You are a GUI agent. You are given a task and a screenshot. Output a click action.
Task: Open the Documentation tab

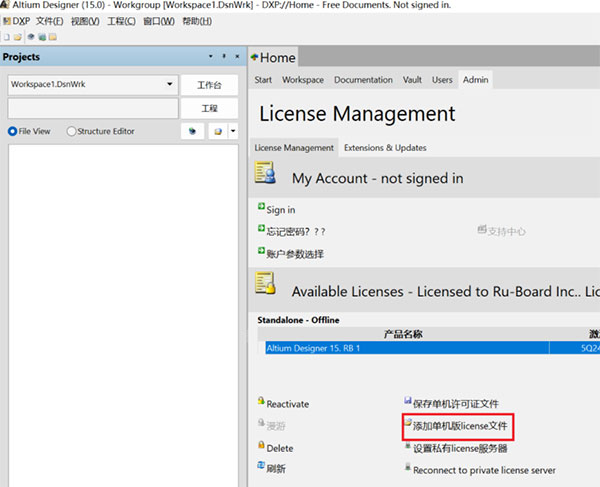pyautogui.click(x=363, y=80)
